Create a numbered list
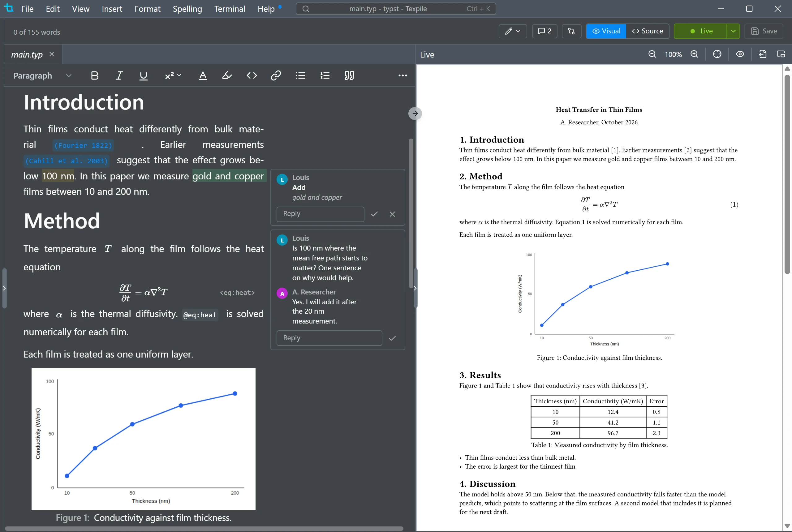The image size is (792, 532). point(325,75)
